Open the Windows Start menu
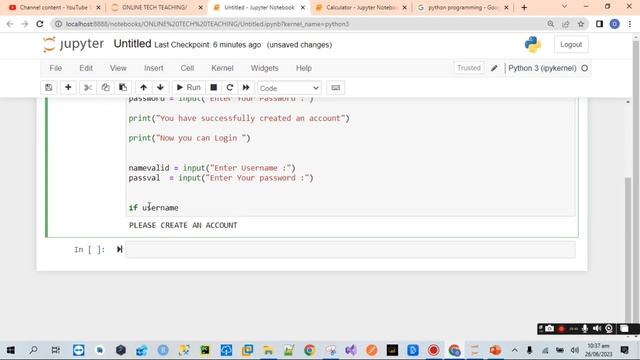Screen dimensions: 640x360 point(11,350)
